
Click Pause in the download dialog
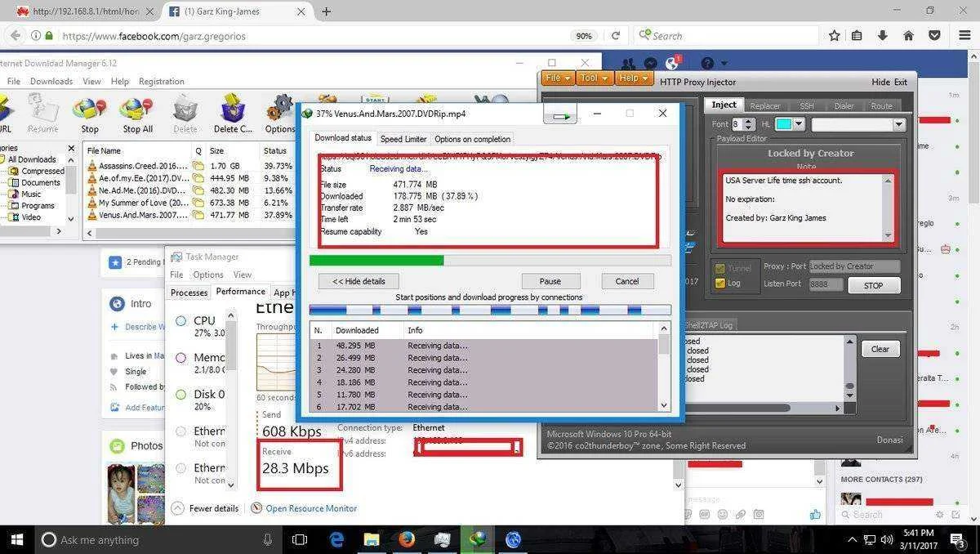click(550, 281)
